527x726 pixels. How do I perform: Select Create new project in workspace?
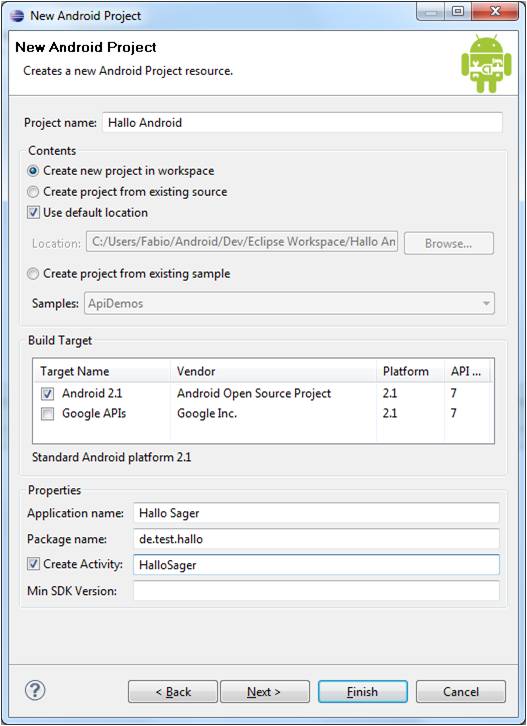coord(33,171)
